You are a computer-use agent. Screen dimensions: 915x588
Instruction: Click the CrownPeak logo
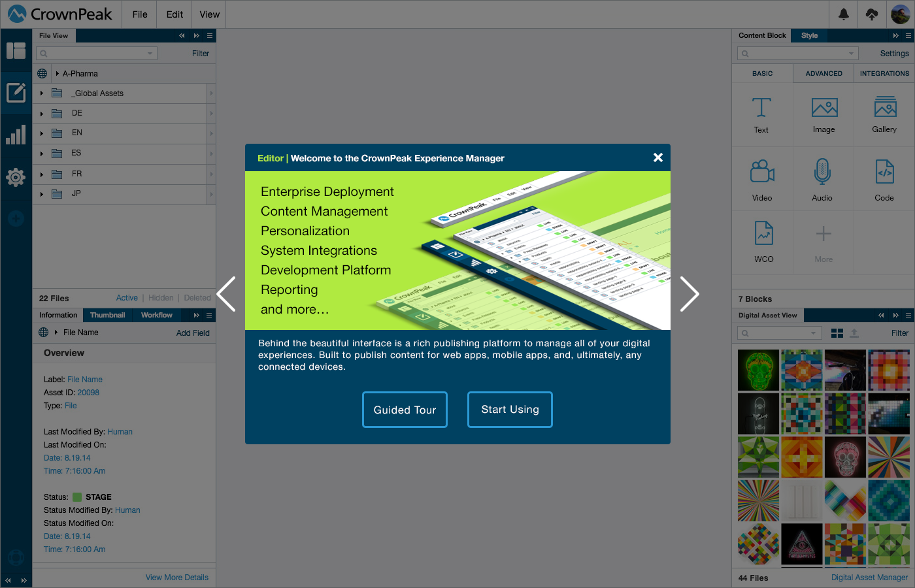click(x=60, y=14)
